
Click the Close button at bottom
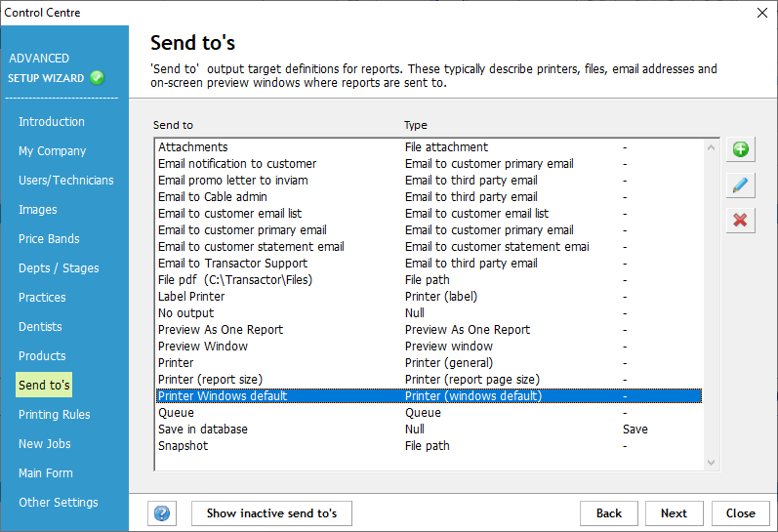(x=740, y=513)
